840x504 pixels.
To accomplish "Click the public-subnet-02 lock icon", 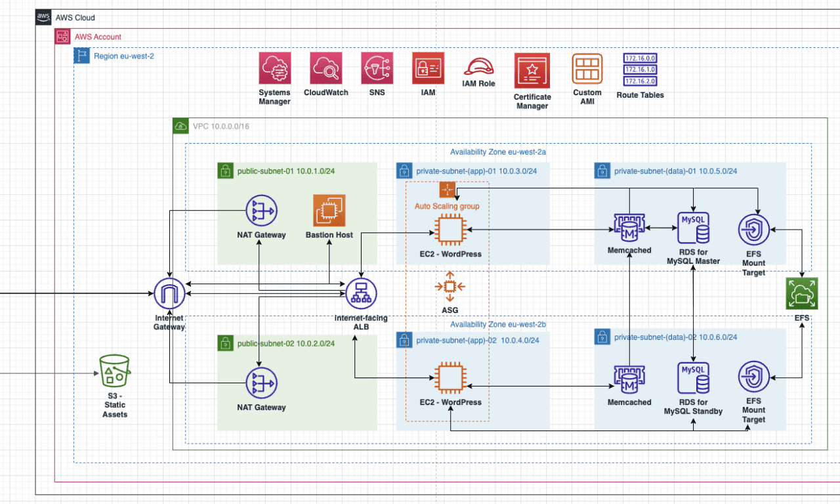I will coord(225,343).
